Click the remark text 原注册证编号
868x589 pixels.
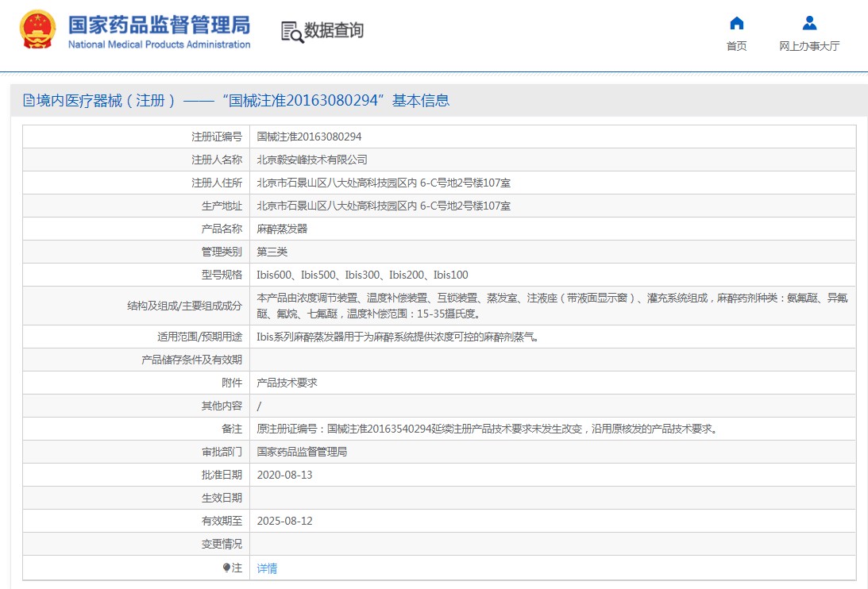(488, 429)
